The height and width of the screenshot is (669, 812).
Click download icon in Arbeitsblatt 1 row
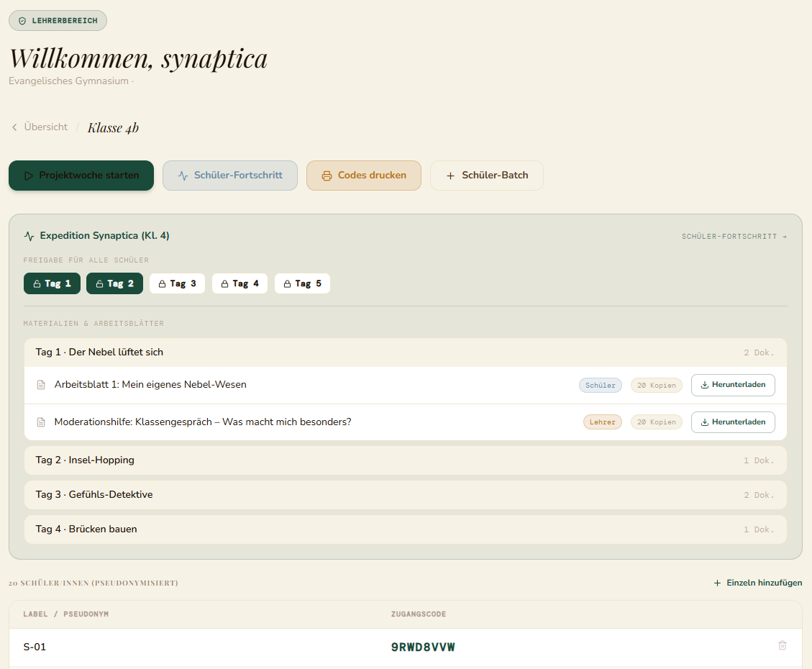click(x=704, y=385)
